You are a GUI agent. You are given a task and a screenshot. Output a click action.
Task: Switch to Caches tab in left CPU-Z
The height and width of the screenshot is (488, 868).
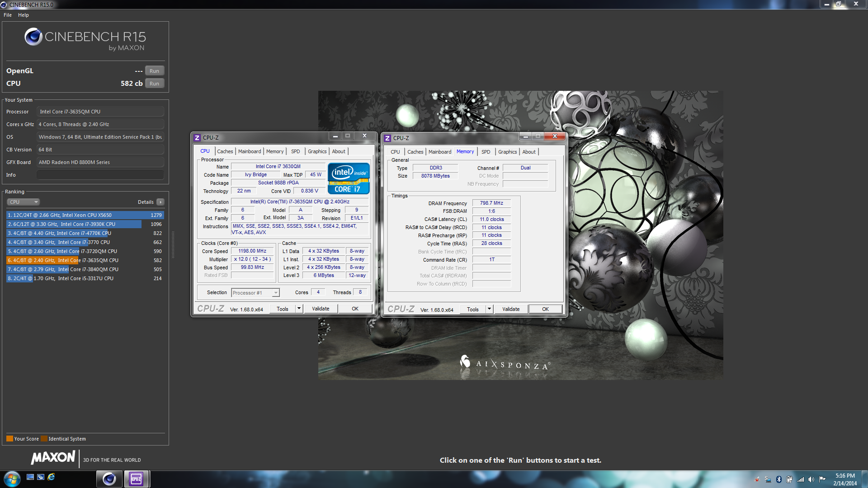point(225,152)
